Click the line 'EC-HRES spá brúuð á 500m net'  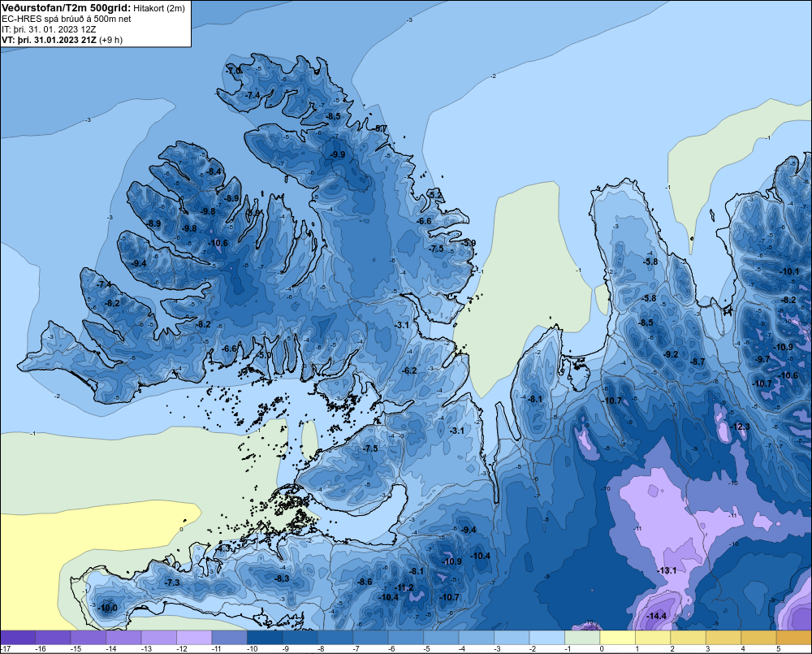pyautogui.click(x=67, y=19)
